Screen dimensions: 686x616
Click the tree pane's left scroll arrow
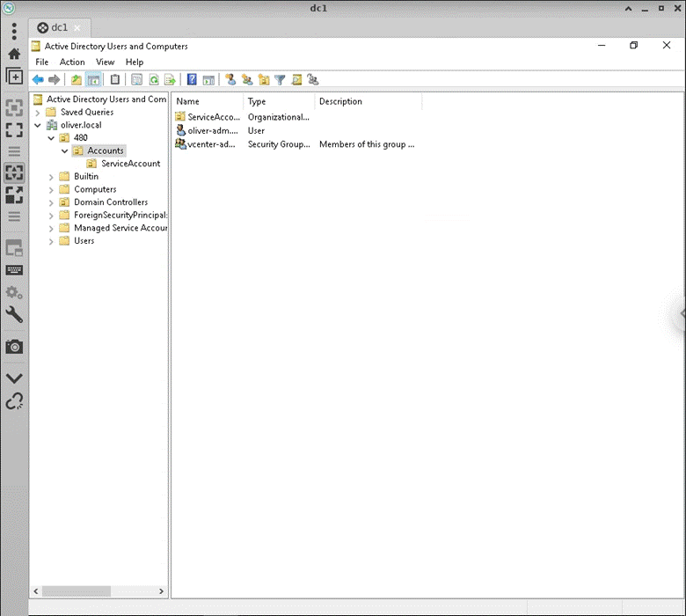[36, 591]
